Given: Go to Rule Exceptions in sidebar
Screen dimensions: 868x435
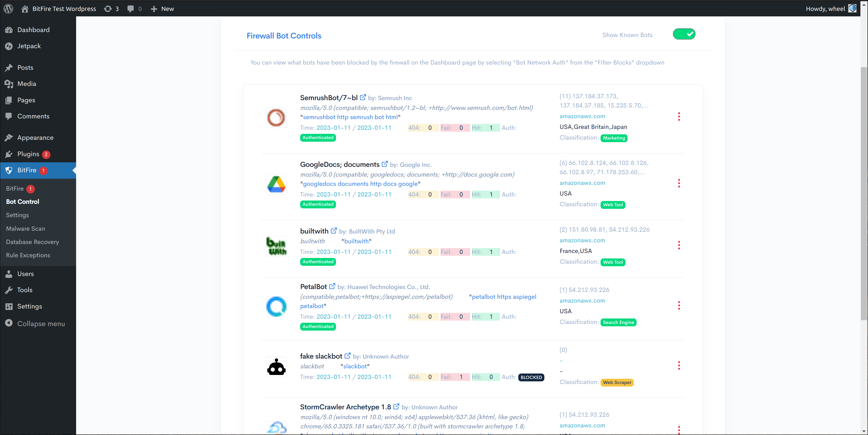Looking at the screenshot, I should [x=28, y=255].
